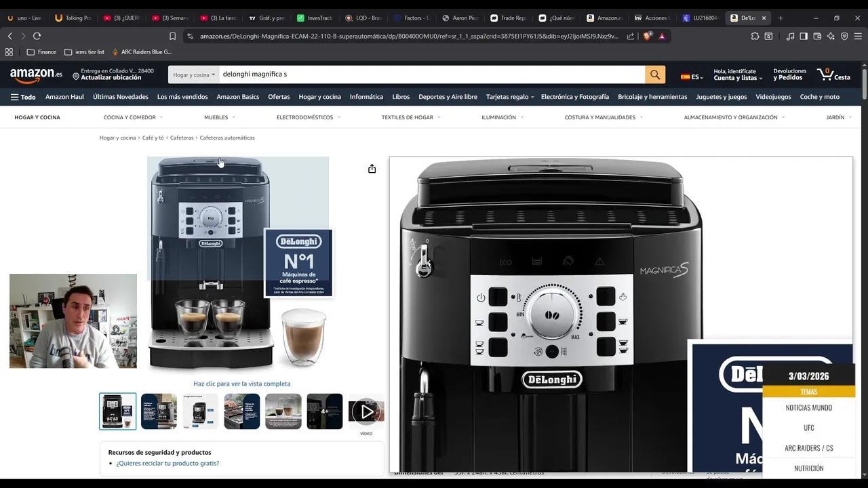Go back with the browser back arrow
This screenshot has width=868, height=488.
pos(9,36)
